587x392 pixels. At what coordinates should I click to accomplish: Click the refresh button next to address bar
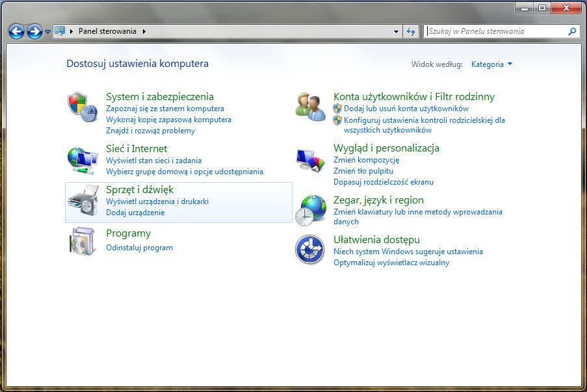pyautogui.click(x=411, y=31)
